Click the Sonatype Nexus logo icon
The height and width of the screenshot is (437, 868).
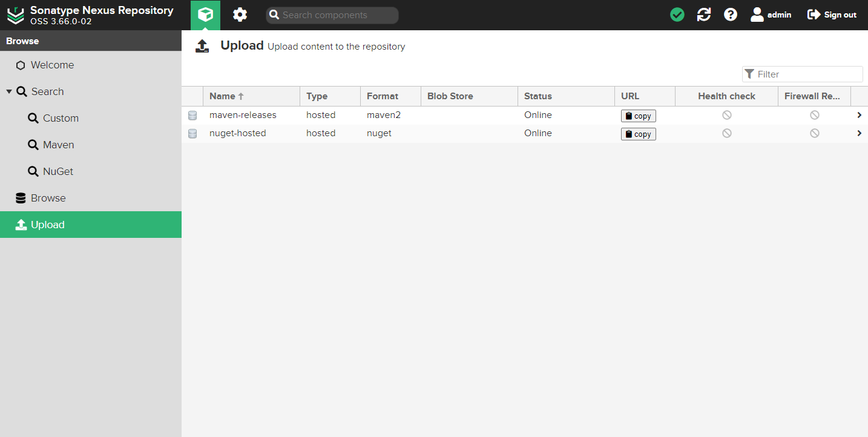(x=15, y=15)
